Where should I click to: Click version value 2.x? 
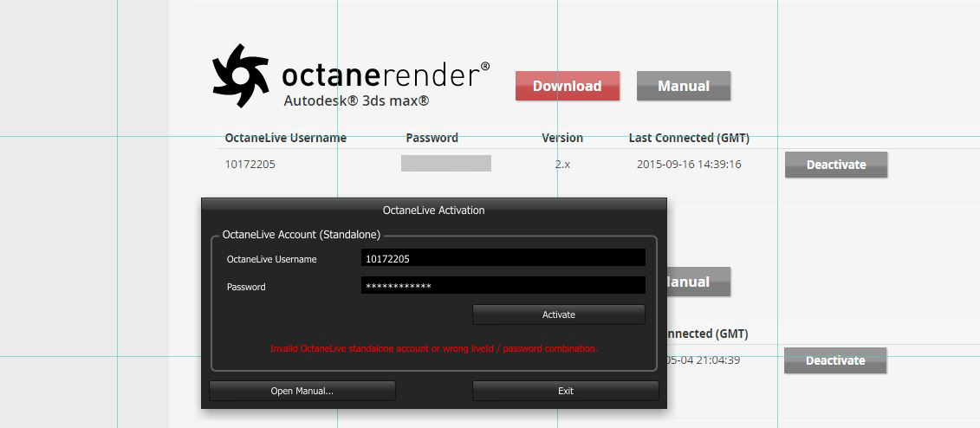(x=561, y=165)
